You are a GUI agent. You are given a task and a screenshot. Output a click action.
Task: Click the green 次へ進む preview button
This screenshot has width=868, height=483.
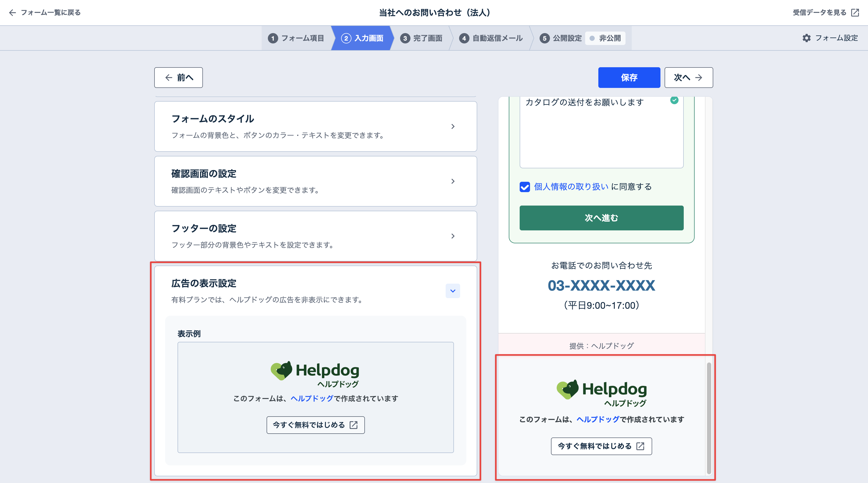click(x=601, y=218)
